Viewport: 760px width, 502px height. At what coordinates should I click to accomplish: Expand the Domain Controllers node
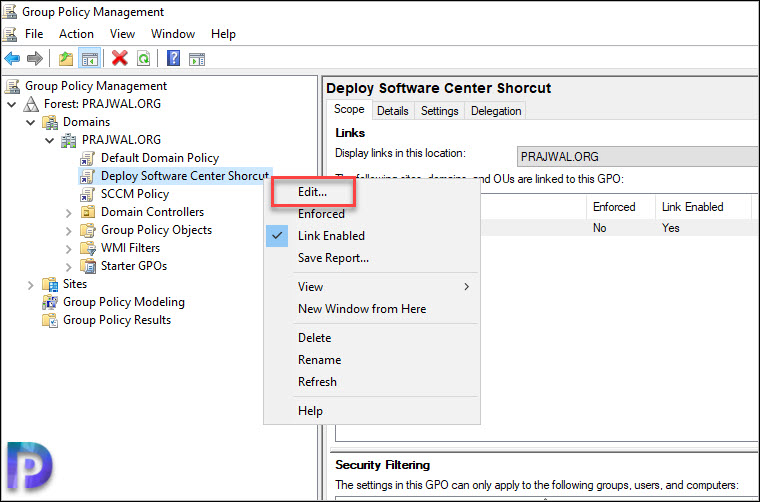(69, 212)
